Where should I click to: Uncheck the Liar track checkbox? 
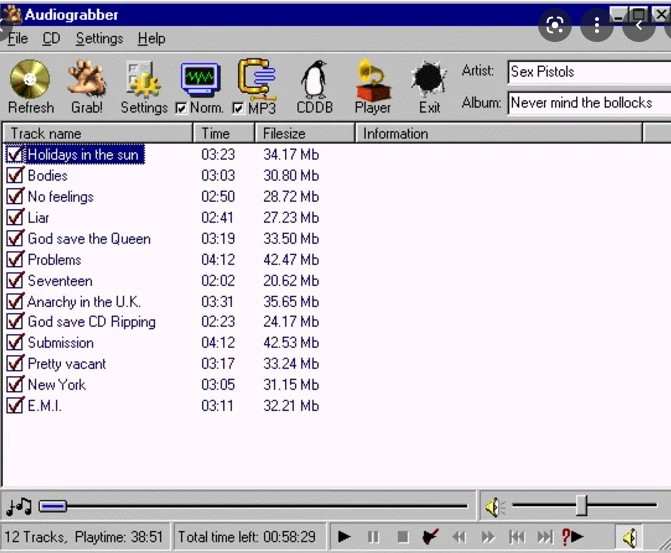pyautogui.click(x=15, y=217)
